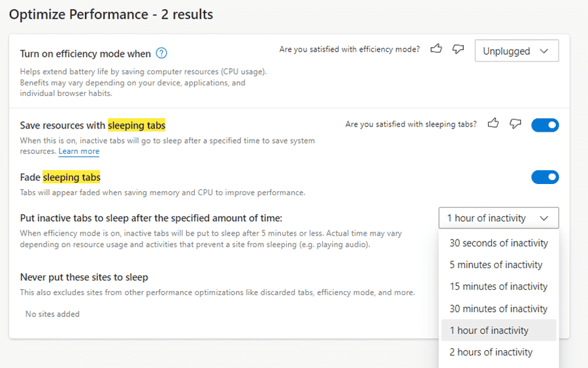Image resolution: width=588 pixels, height=368 pixels.
Task: Choose 1 hour of inactivity option
Action: pos(489,330)
